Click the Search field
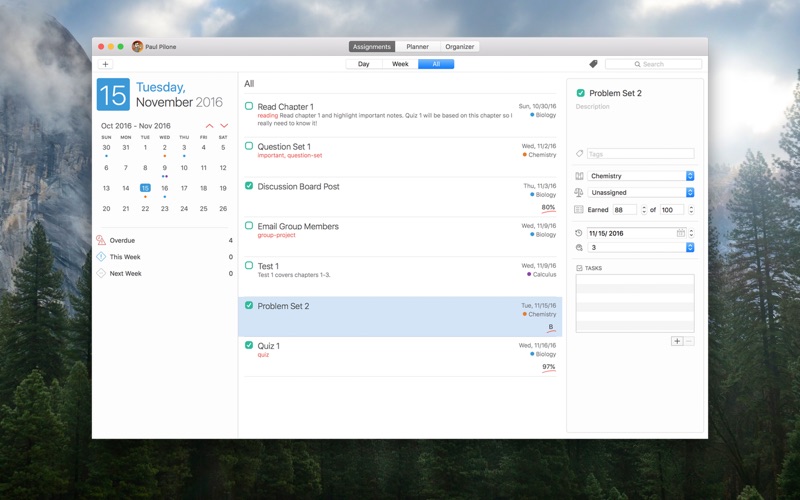 [653, 64]
